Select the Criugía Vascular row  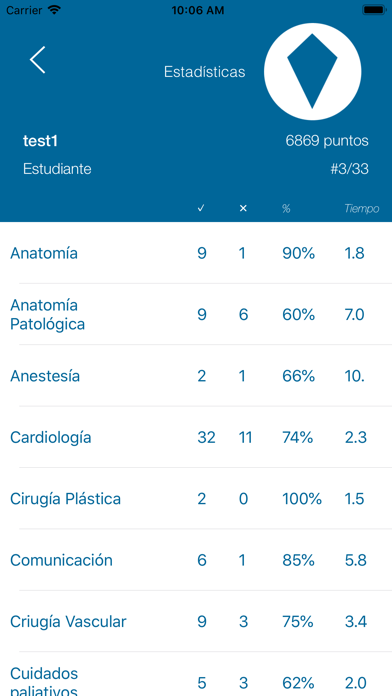pos(196,621)
